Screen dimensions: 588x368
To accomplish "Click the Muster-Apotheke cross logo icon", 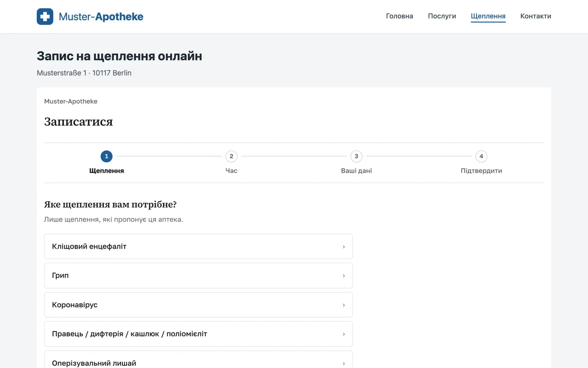I will click(45, 17).
